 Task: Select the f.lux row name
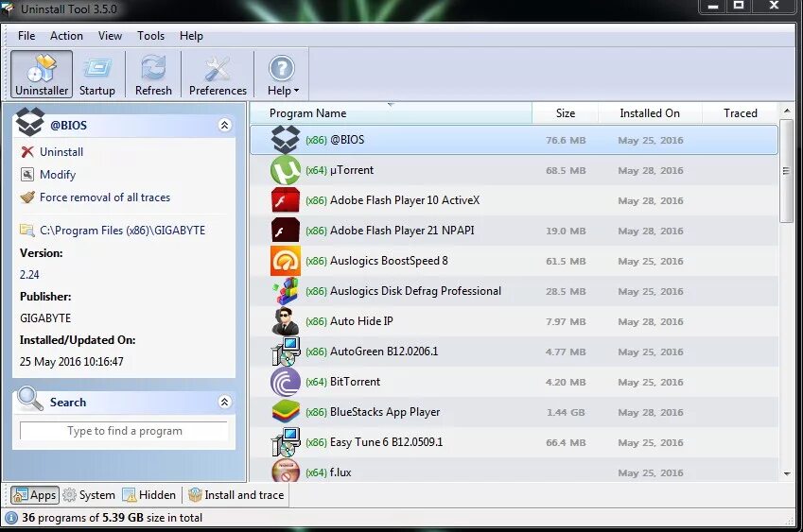coord(340,472)
